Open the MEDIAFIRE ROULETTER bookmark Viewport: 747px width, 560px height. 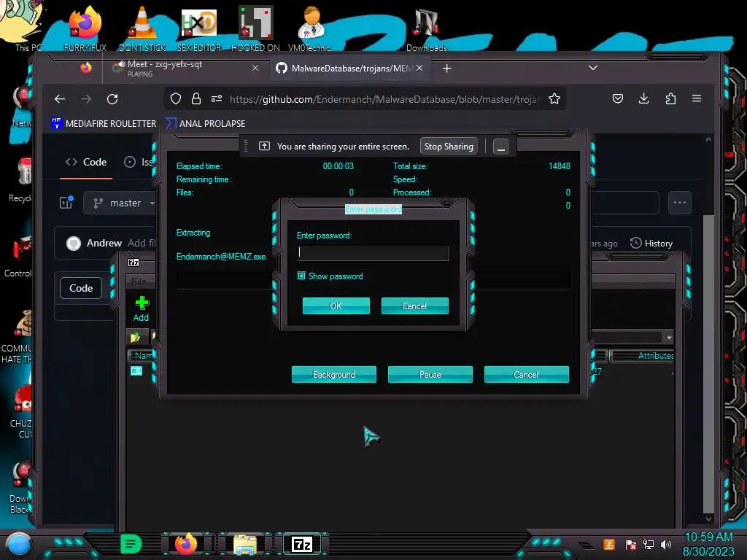pos(104,123)
